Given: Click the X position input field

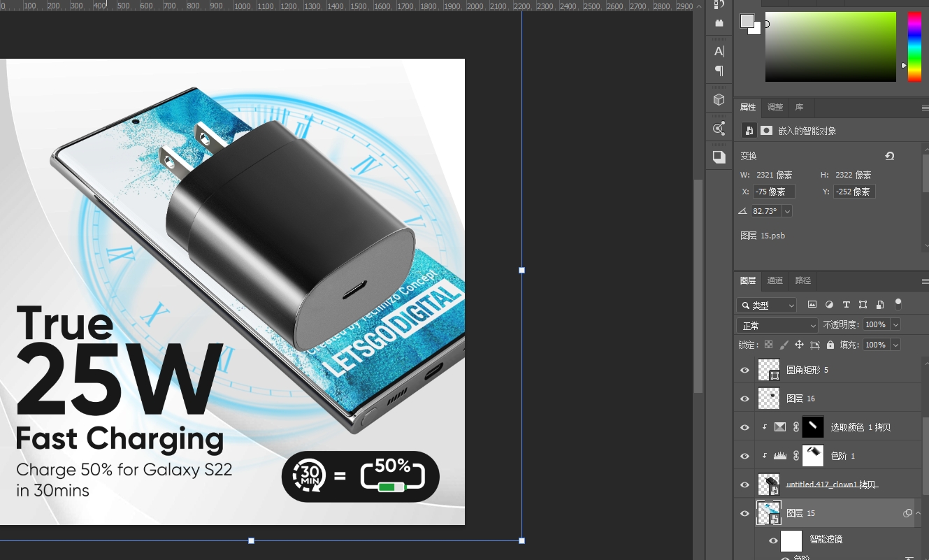Looking at the screenshot, I should pyautogui.click(x=773, y=192).
